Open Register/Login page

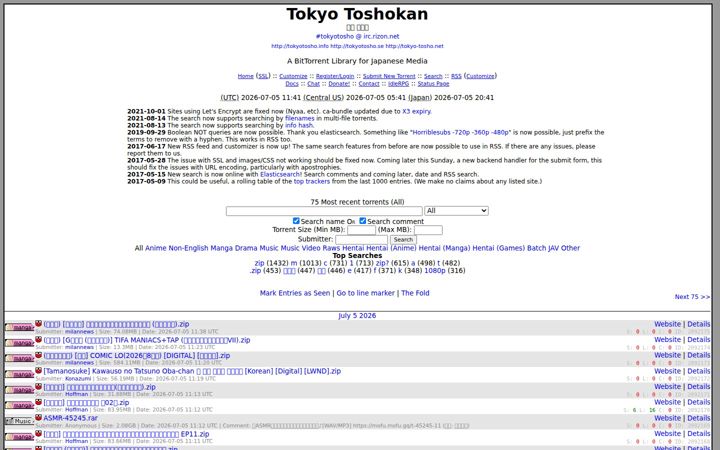[335, 76]
